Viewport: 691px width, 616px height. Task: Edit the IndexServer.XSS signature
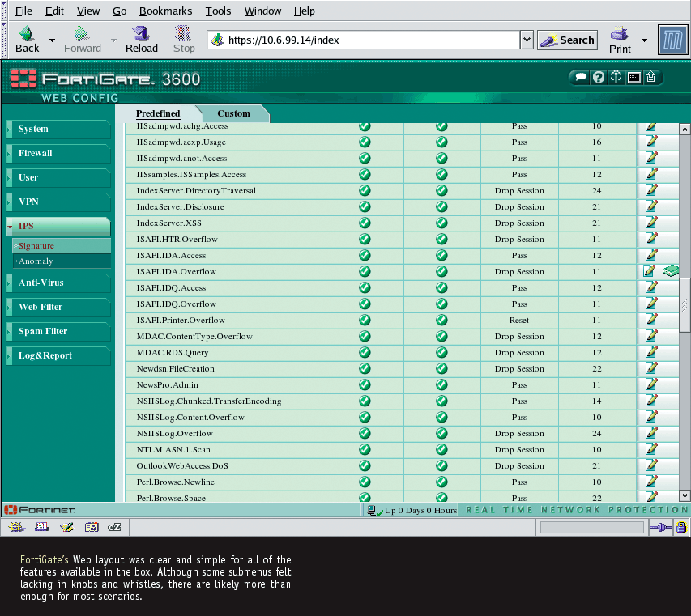(651, 223)
